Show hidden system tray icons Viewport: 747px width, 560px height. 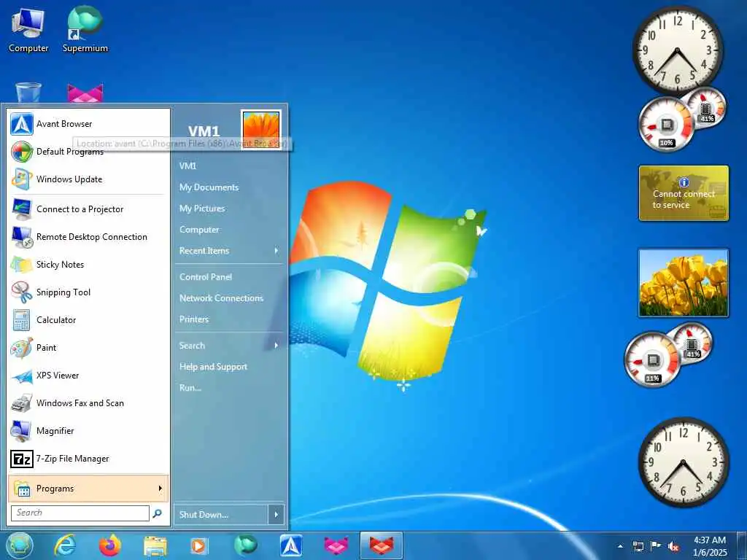click(x=620, y=546)
